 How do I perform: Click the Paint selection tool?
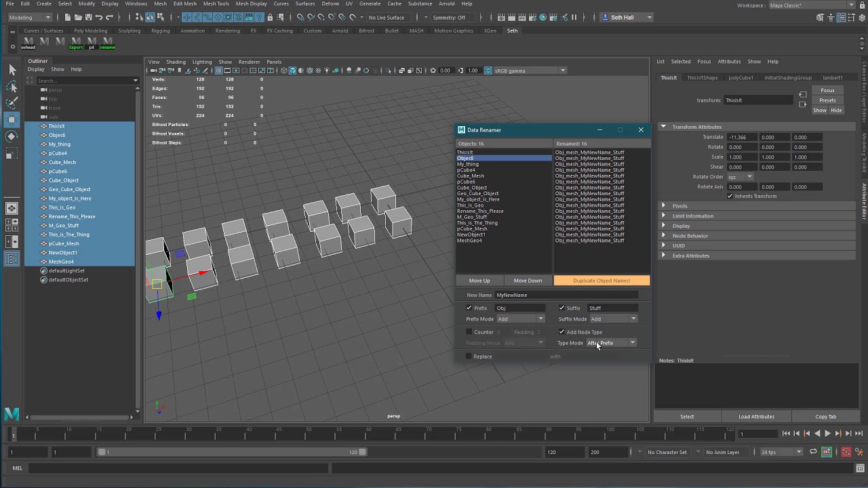pyautogui.click(x=12, y=103)
